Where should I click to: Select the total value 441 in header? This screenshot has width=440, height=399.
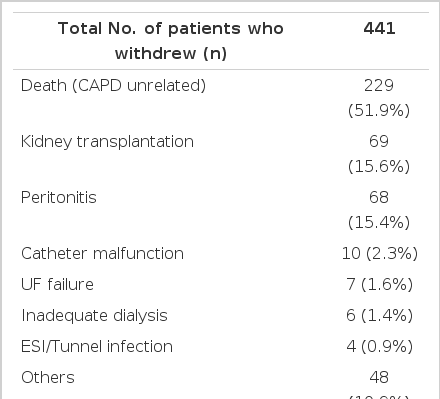coord(379,28)
